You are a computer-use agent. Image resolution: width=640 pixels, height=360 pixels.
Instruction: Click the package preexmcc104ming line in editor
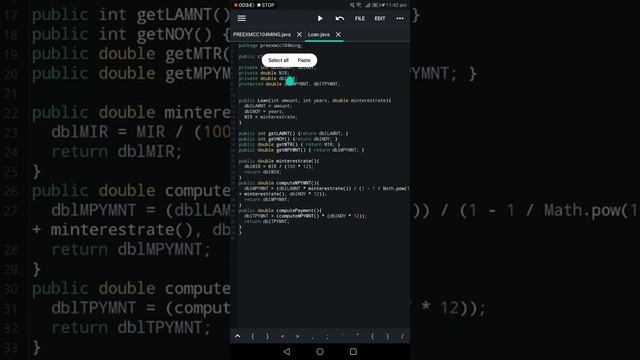270,46
